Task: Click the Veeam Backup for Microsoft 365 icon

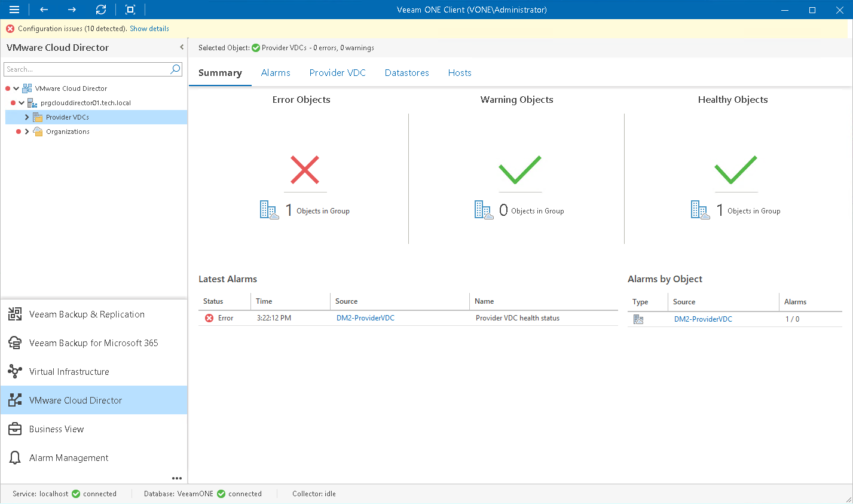Action: click(15, 343)
